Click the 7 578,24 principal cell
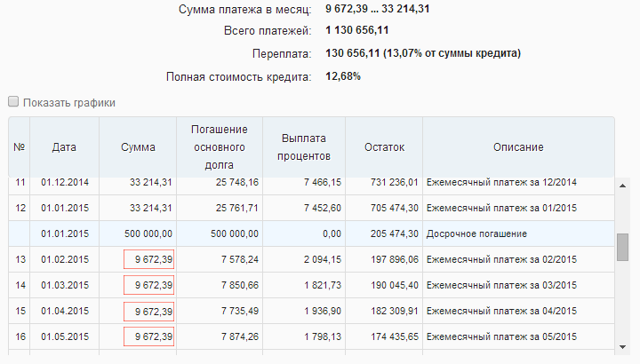This screenshot has width=640, height=364. tap(240, 259)
